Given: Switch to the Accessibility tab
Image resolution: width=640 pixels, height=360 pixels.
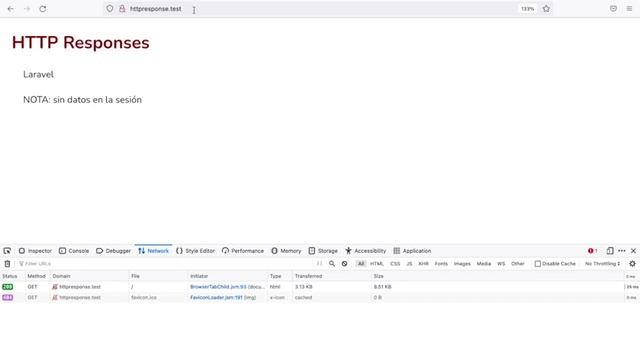Looking at the screenshot, I should [x=366, y=251].
